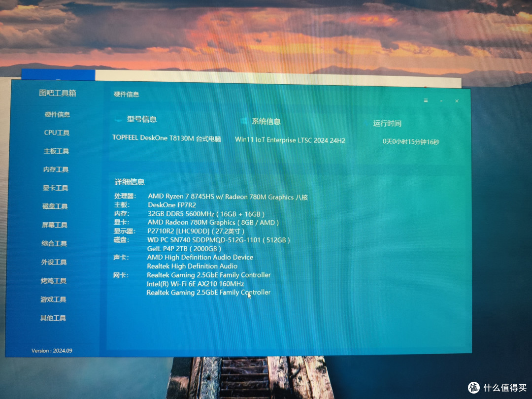The width and height of the screenshot is (532, 399).
Task: Open CPU工具 in the sidebar
Action: click(x=57, y=133)
